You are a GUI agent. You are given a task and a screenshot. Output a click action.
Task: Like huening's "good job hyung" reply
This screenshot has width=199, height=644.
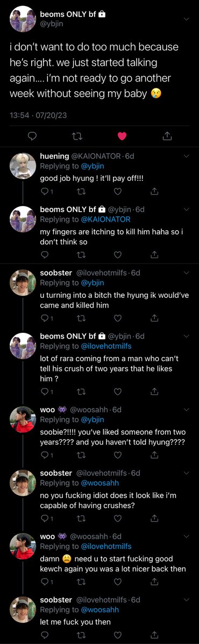[118, 191]
